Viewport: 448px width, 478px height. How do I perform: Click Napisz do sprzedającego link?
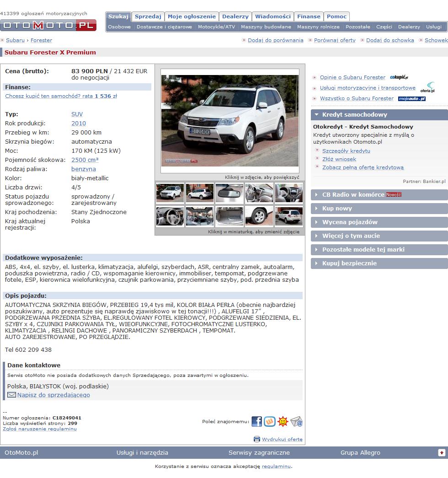(x=53, y=395)
